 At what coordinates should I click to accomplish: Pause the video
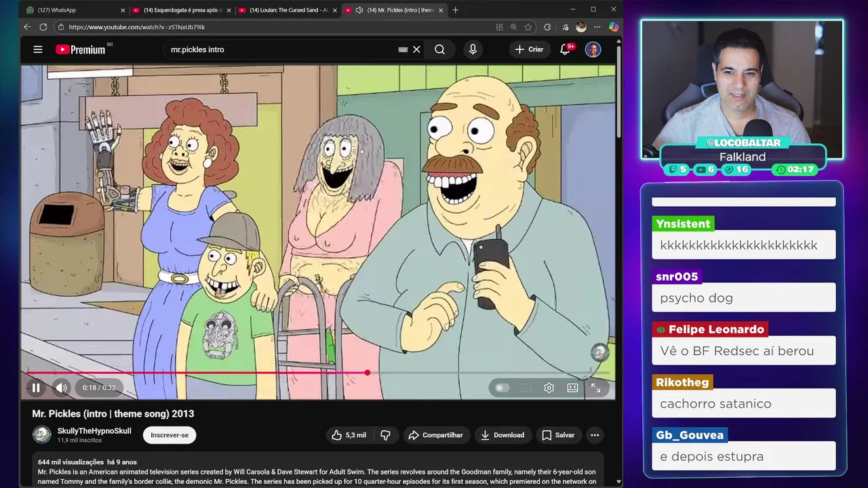coord(36,388)
